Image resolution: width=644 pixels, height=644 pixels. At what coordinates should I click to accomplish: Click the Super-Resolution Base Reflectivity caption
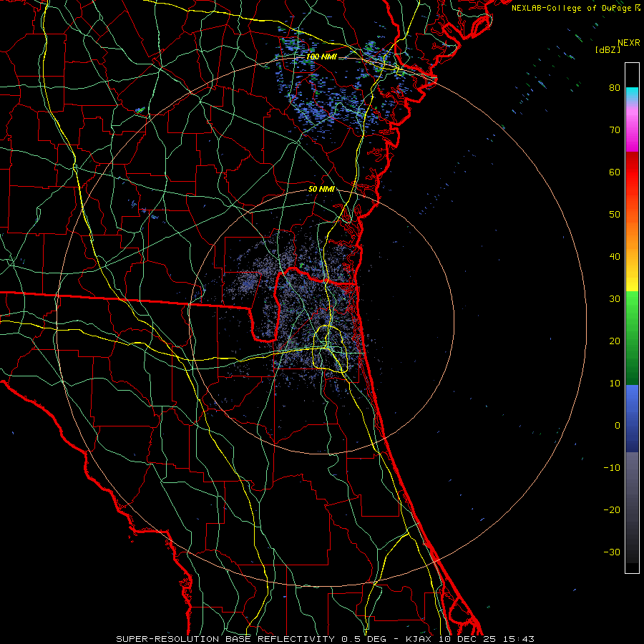coord(326,639)
